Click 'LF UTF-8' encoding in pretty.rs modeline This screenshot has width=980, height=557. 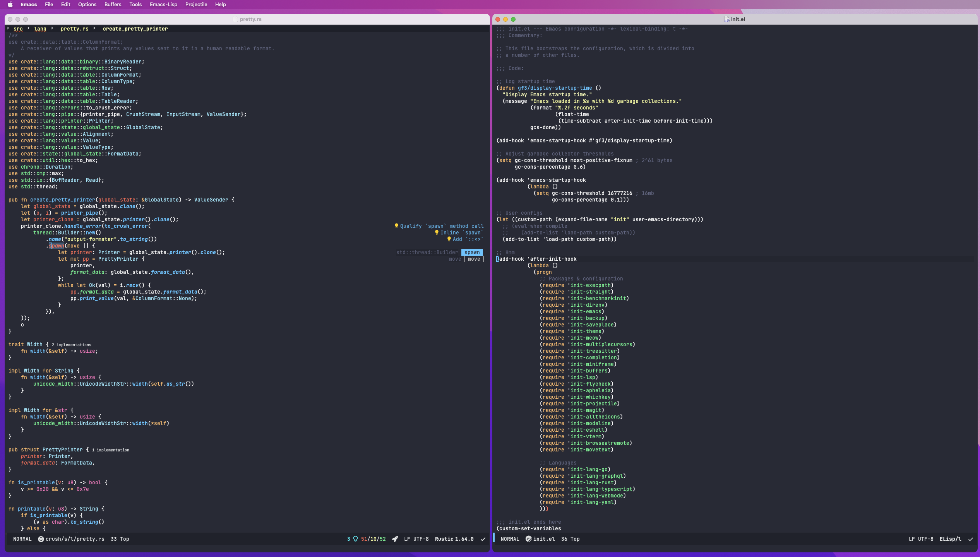[416, 539]
